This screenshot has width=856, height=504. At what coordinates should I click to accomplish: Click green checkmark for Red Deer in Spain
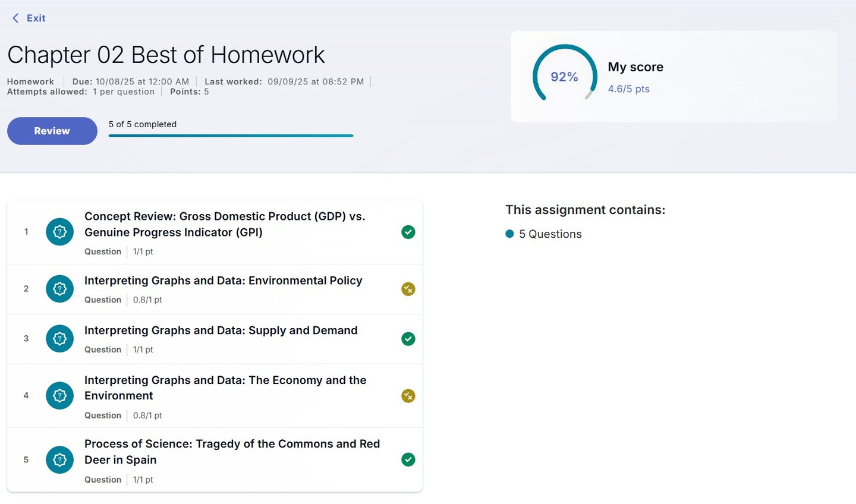coord(408,459)
